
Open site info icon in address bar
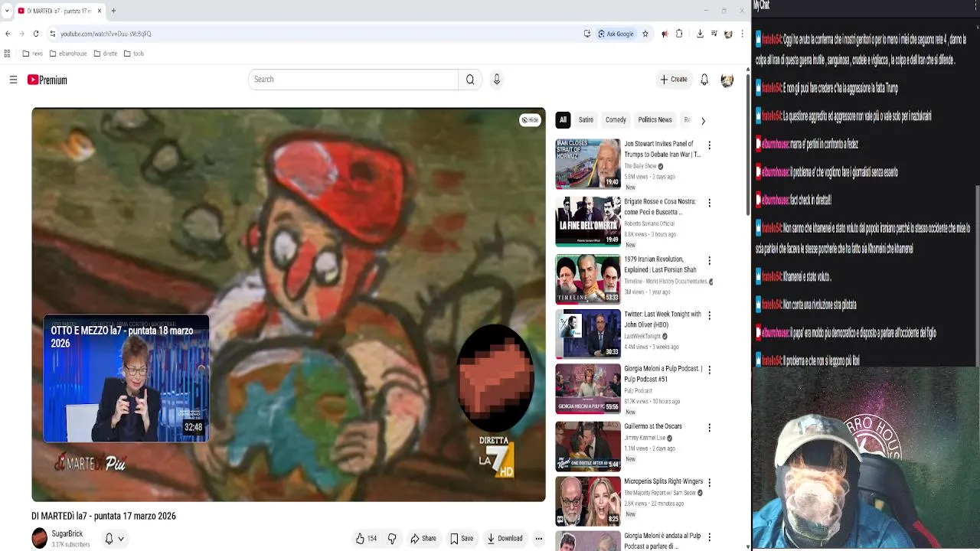tap(52, 34)
